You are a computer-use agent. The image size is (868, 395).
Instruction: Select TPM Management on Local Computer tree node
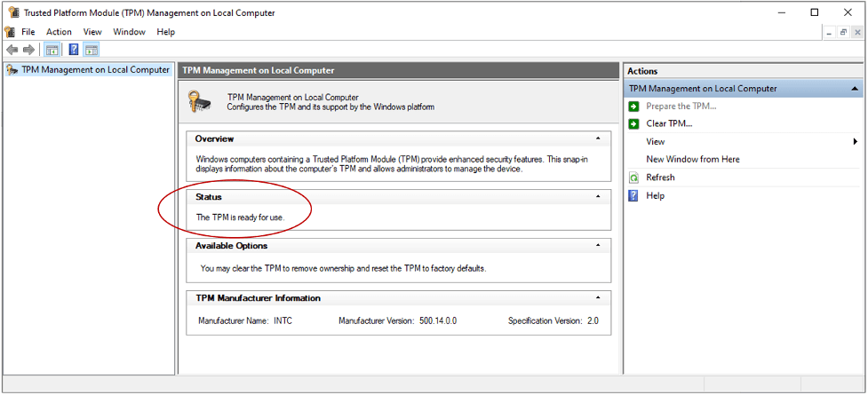(95, 69)
